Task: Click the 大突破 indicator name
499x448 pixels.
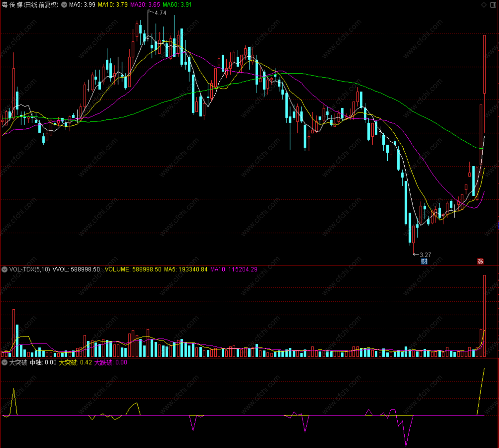Action: (18, 362)
